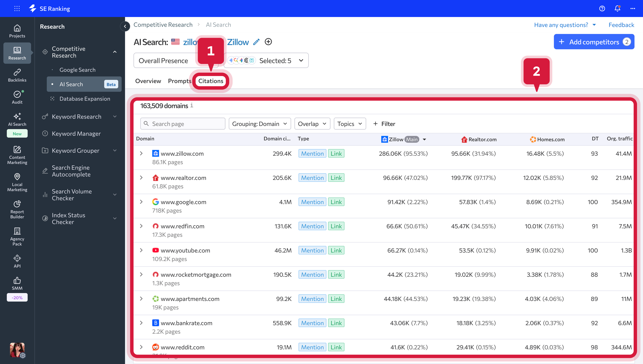Screen dimensions: 643x364
Task: Click the Link tag for www.google.com
Action: [x=336, y=202]
